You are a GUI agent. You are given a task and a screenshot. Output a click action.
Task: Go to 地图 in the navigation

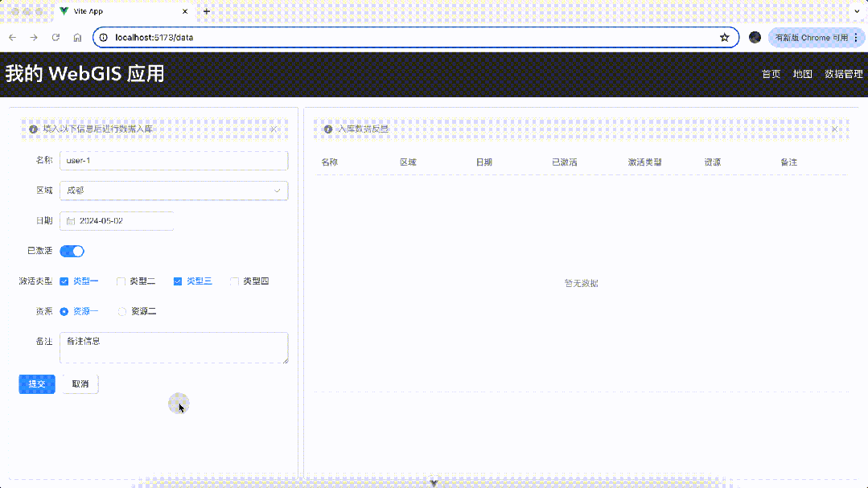[802, 74]
